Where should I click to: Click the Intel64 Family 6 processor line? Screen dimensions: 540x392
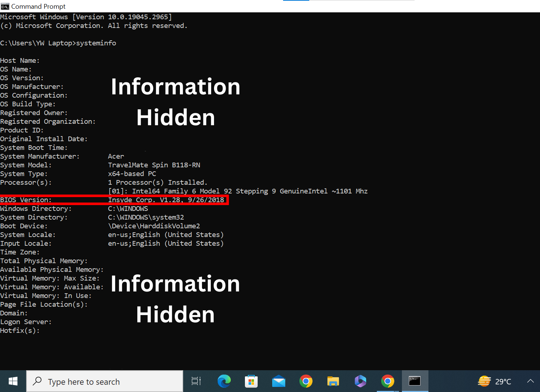coord(238,191)
